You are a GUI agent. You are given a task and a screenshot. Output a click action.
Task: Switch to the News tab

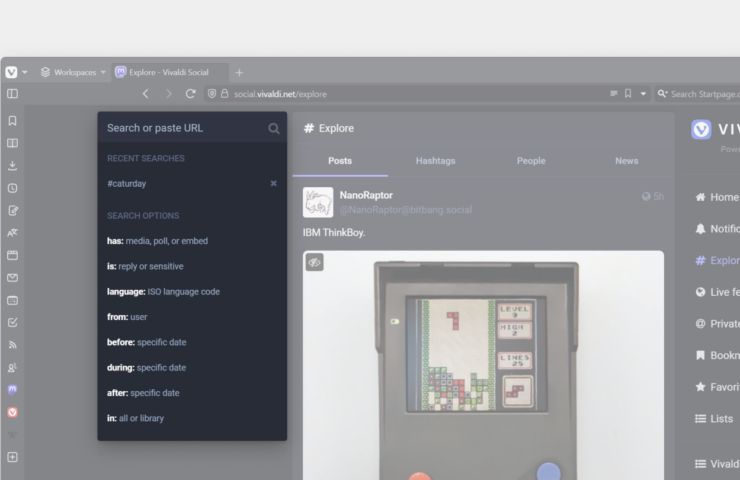click(626, 161)
